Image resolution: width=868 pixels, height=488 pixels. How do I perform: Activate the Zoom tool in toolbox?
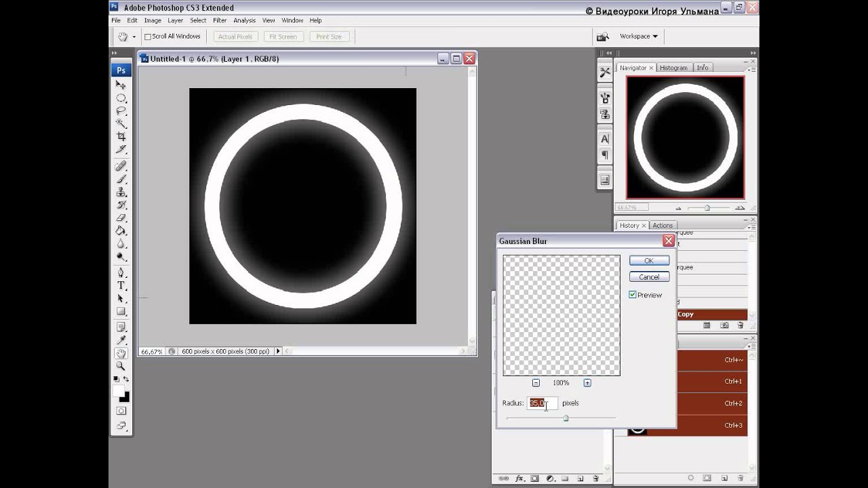point(121,366)
